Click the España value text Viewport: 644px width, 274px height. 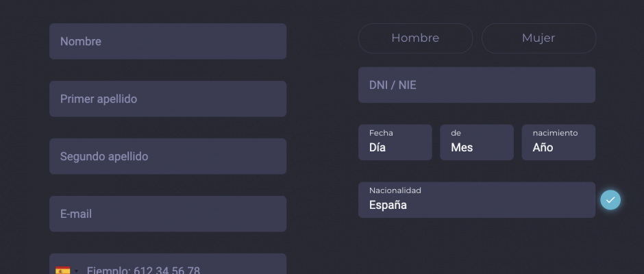(388, 205)
